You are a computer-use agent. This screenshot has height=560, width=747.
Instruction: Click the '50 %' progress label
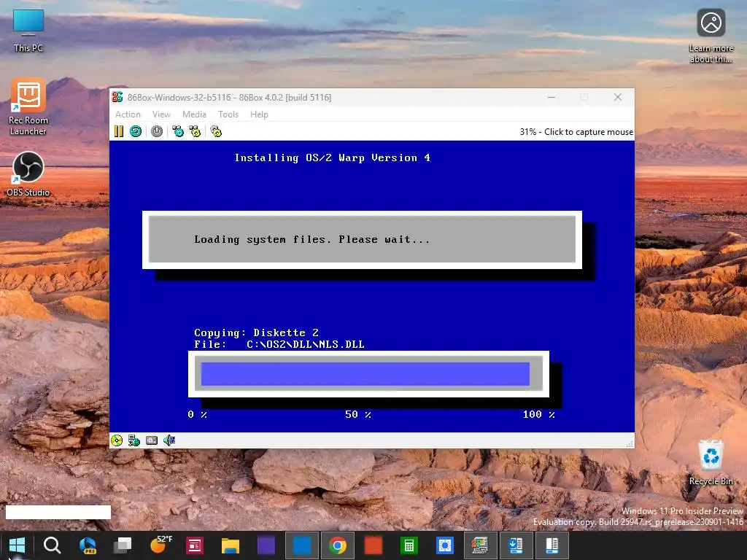[x=358, y=414]
